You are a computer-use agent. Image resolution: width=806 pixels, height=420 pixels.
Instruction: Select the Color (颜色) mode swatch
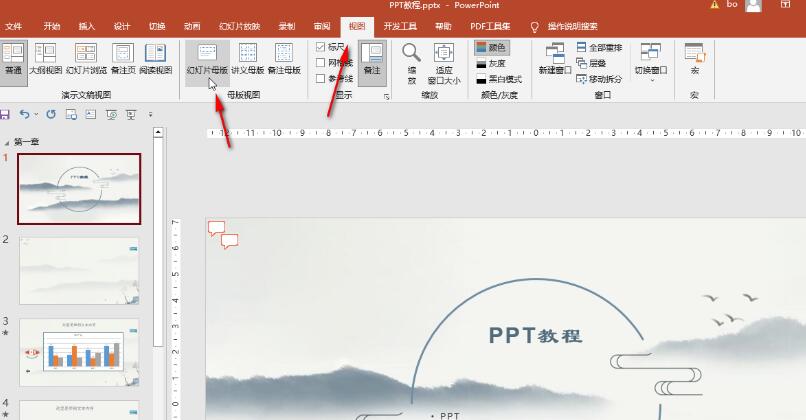click(491, 47)
